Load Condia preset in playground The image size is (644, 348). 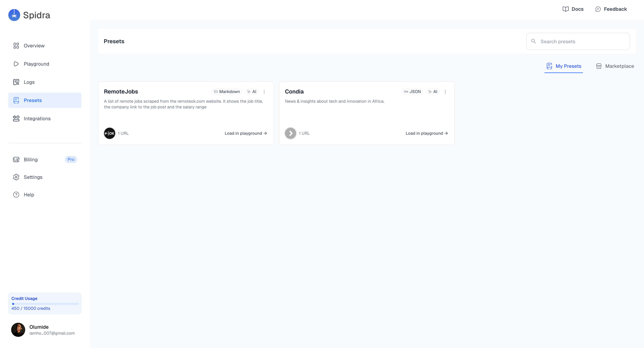[x=426, y=133]
